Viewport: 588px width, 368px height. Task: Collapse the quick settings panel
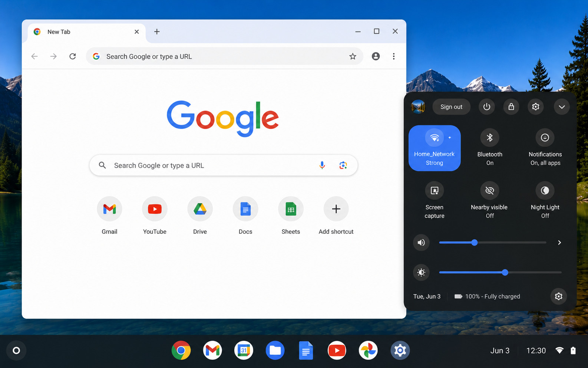tap(562, 107)
